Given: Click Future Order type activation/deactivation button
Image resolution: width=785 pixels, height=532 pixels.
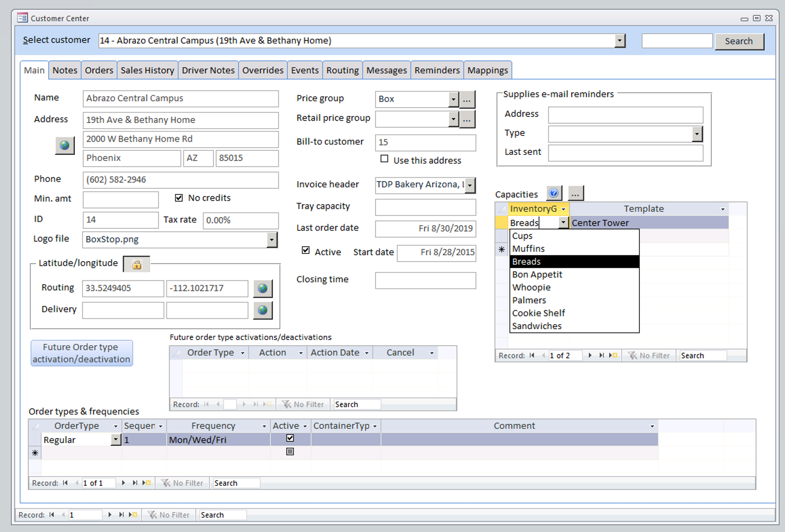Looking at the screenshot, I should click(81, 353).
